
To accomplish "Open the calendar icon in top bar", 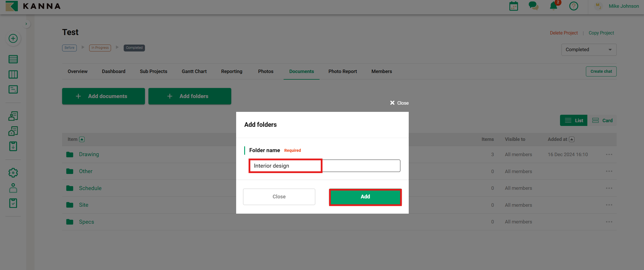I will click(x=513, y=6).
